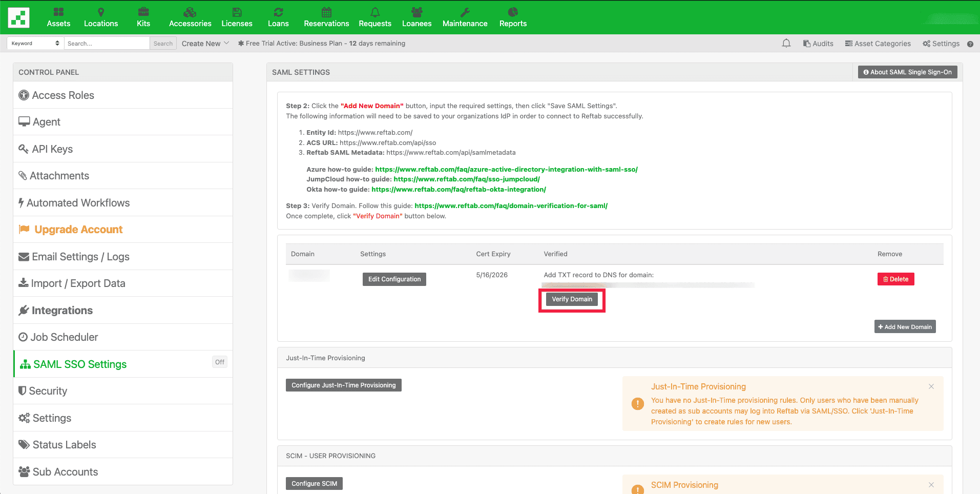Click the Reftab logo icon

(19, 17)
